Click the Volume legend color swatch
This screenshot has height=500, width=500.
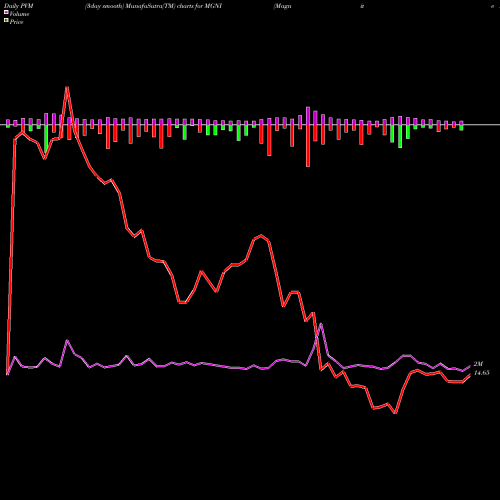6,12
